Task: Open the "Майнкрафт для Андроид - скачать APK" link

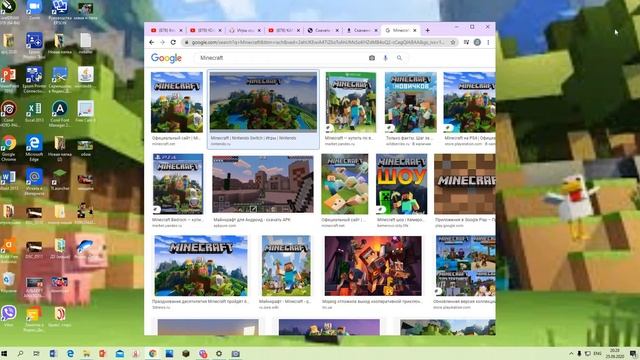Action: (x=252, y=220)
